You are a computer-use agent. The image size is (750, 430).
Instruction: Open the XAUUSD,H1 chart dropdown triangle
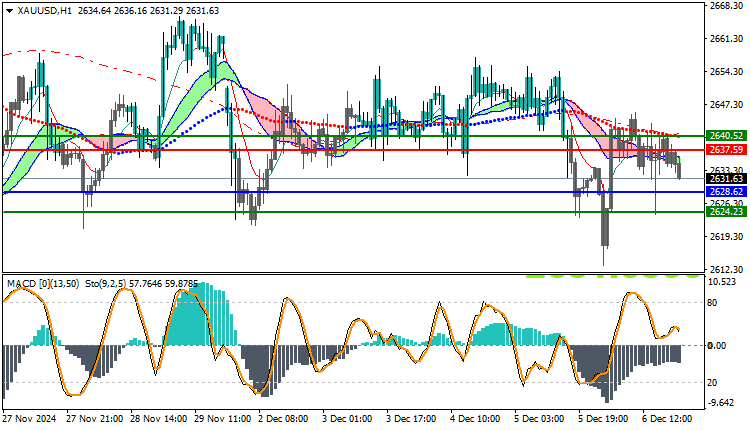click(x=10, y=11)
